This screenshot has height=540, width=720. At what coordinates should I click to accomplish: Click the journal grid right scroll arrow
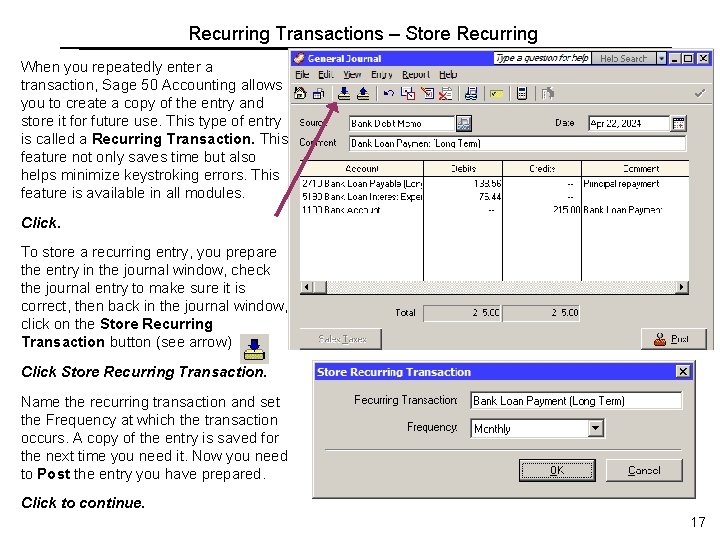(681, 287)
